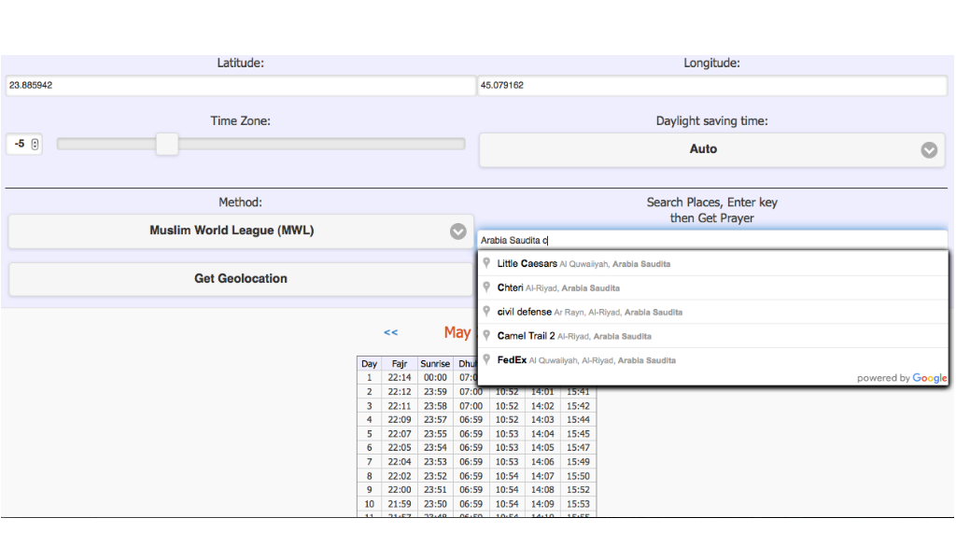The width and height of the screenshot is (956, 560).
Task: Click the May month heading
Action: point(457,332)
